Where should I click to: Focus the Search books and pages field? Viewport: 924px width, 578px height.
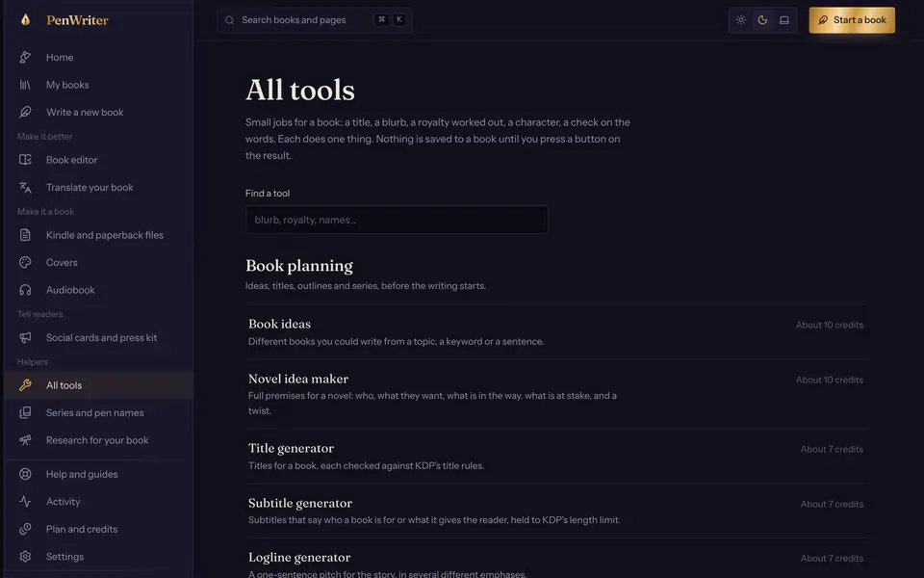[x=314, y=20]
